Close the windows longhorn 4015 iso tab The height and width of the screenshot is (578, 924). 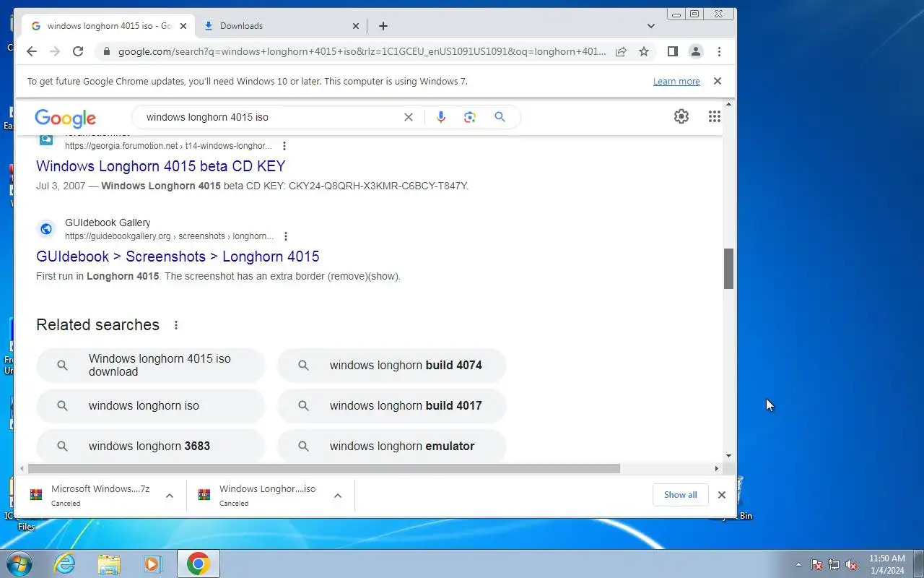click(x=183, y=26)
